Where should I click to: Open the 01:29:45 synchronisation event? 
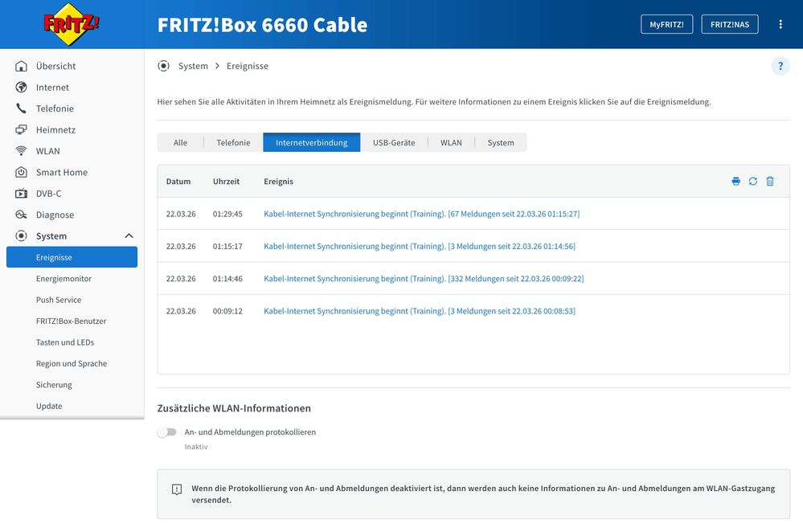point(421,214)
